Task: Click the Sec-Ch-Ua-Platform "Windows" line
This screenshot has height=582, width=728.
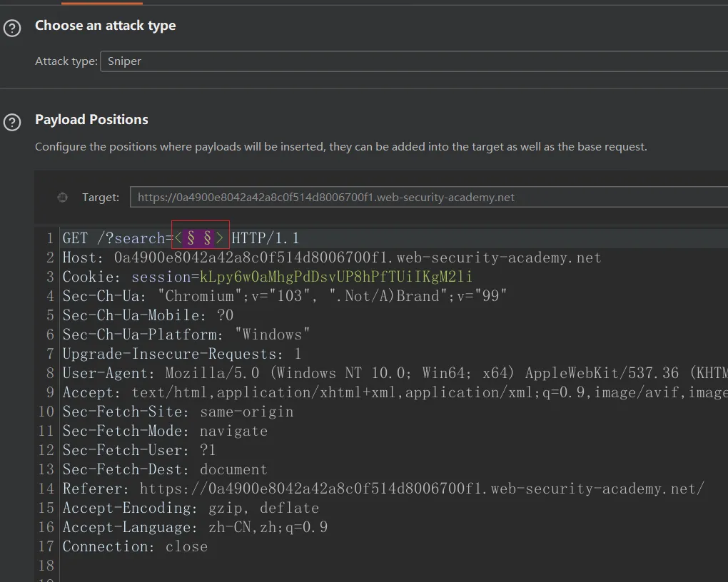Action: click(186, 335)
